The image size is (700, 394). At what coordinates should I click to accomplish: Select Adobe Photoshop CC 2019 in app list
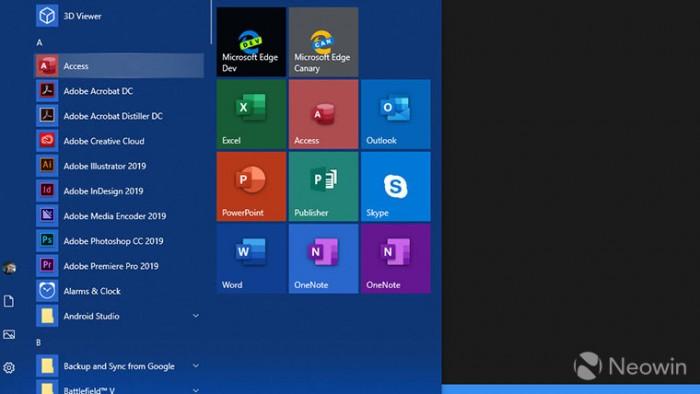[119, 241]
